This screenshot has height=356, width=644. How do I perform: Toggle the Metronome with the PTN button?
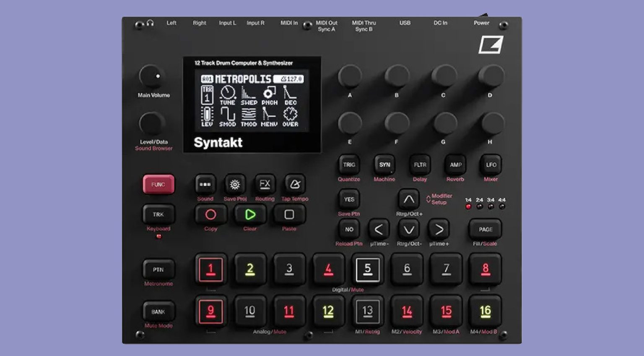coord(158,270)
